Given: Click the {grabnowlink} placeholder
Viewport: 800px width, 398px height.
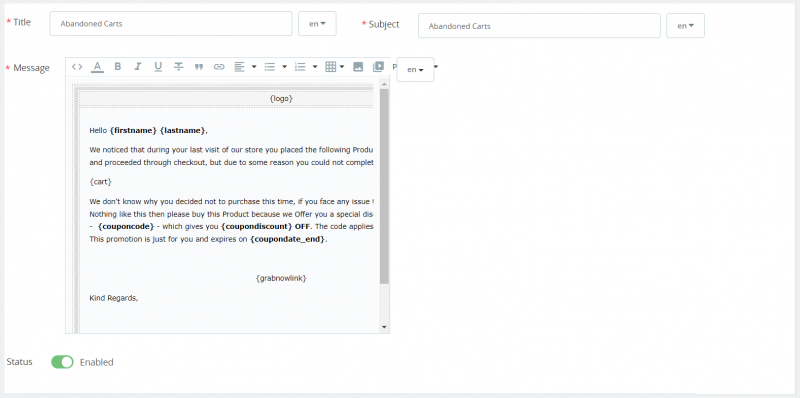Looking at the screenshot, I should pyautogui.click(x=281, y=278).
